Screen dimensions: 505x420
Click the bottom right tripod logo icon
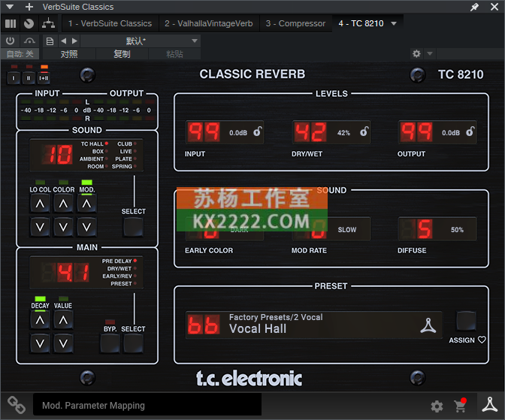489,404
